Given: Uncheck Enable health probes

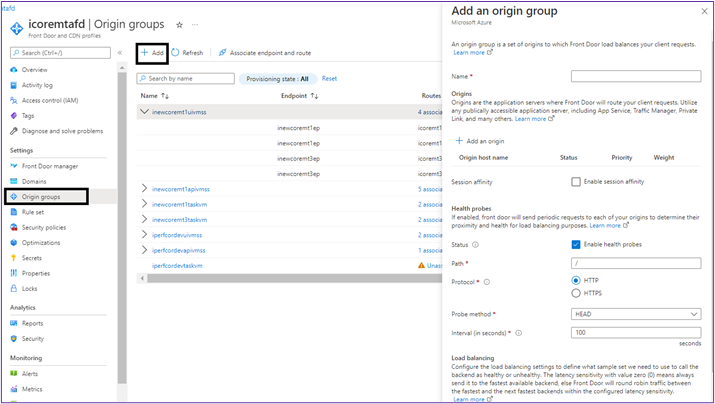Looking at the screenshot, I should coord(576,244).
